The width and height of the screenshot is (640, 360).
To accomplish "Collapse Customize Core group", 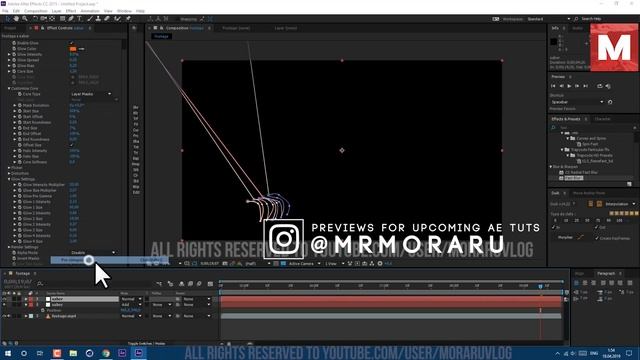I will (x=9, y=88).
